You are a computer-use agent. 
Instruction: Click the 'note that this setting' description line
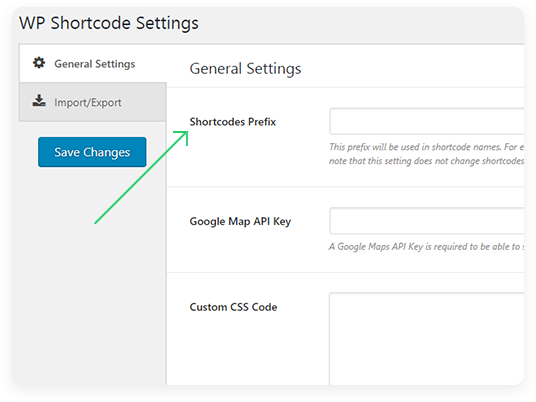426,161
